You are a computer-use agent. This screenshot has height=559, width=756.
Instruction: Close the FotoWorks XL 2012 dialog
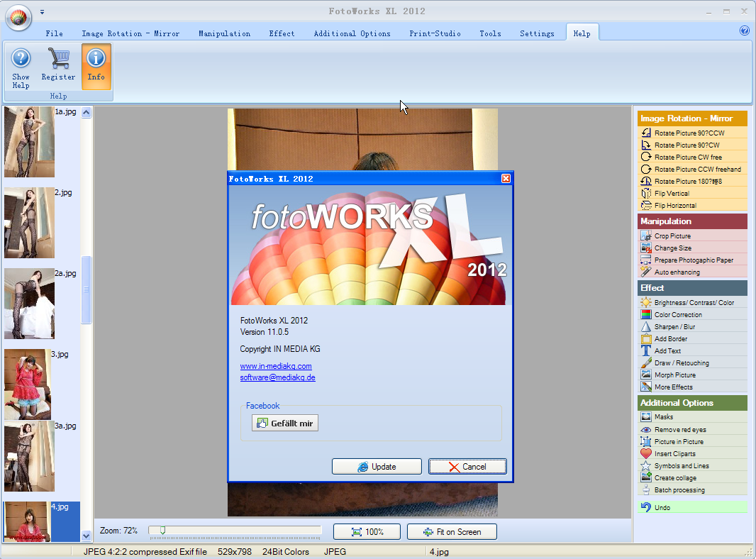click(506, 179)
